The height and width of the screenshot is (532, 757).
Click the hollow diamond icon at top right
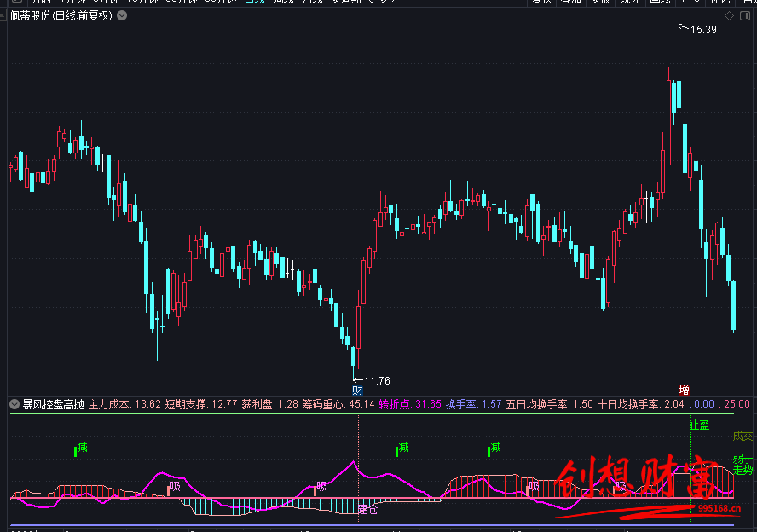point(729,16)
